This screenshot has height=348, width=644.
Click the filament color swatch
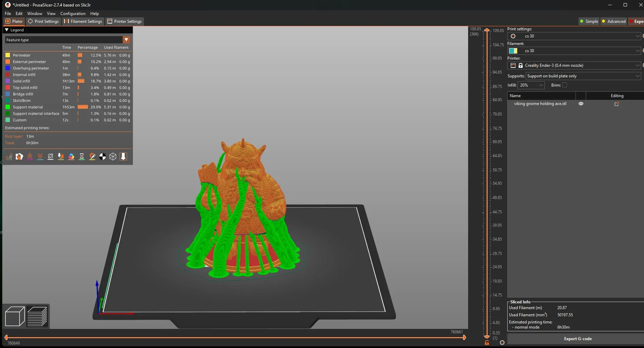tap(513, 51)
